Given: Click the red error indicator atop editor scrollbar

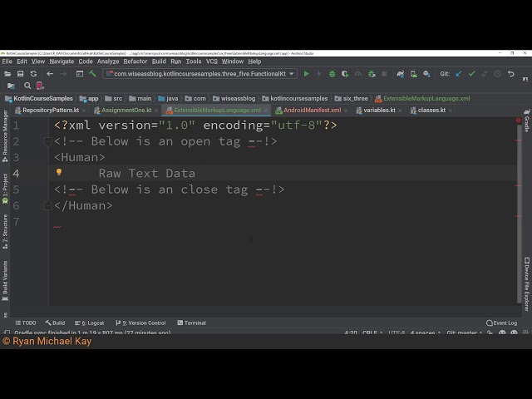Looking at the screenshot, I should coord(519,120).
